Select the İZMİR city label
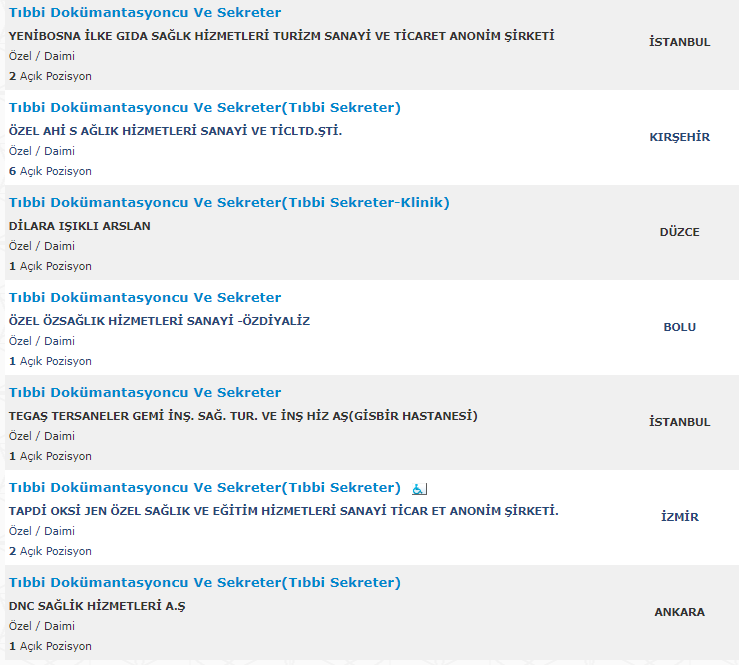This screenshot has height=665, width=739. point(679,517)
